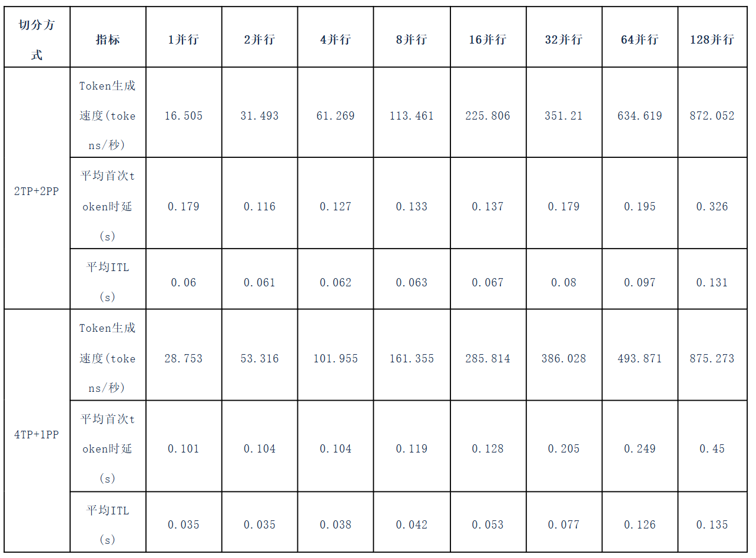Viewport: 756px width, 558px height.
Task: Click the 1并行 column header
Action: [x=184, y=38]
